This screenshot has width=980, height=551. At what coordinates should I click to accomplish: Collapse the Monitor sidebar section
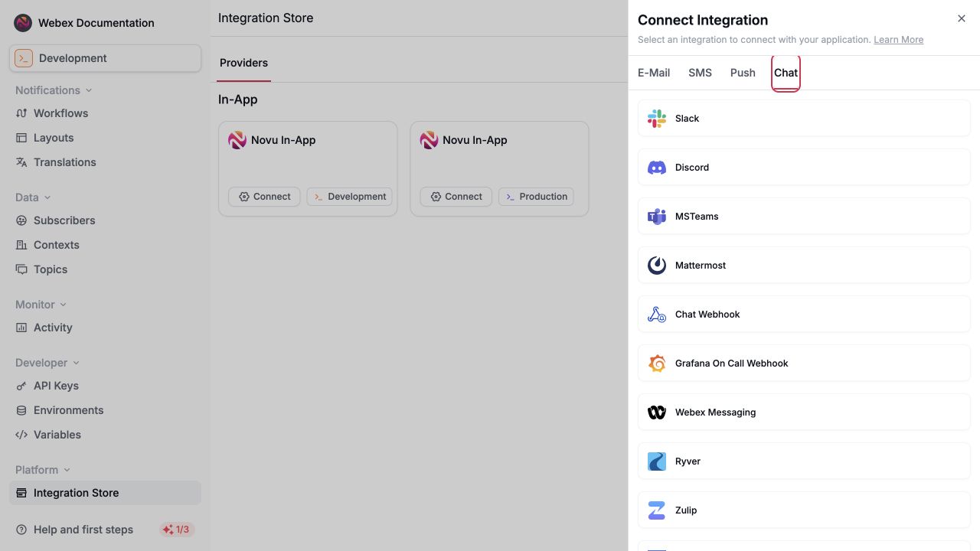(41, 305)
